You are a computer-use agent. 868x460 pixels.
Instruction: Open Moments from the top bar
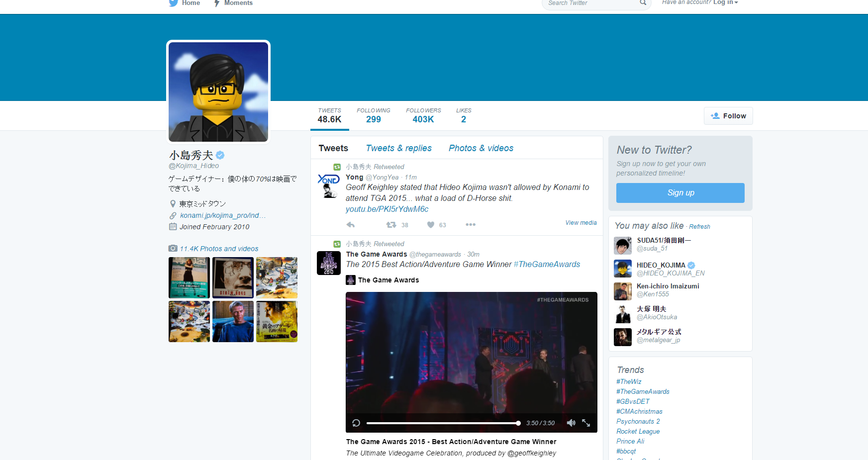coord(233,3)
